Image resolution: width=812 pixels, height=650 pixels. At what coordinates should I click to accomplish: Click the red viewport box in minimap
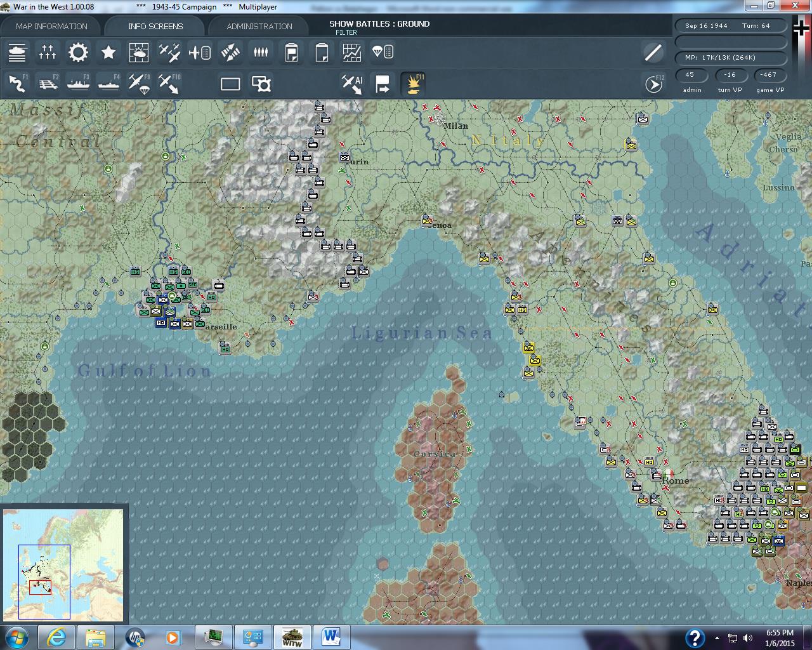[40, 587]
